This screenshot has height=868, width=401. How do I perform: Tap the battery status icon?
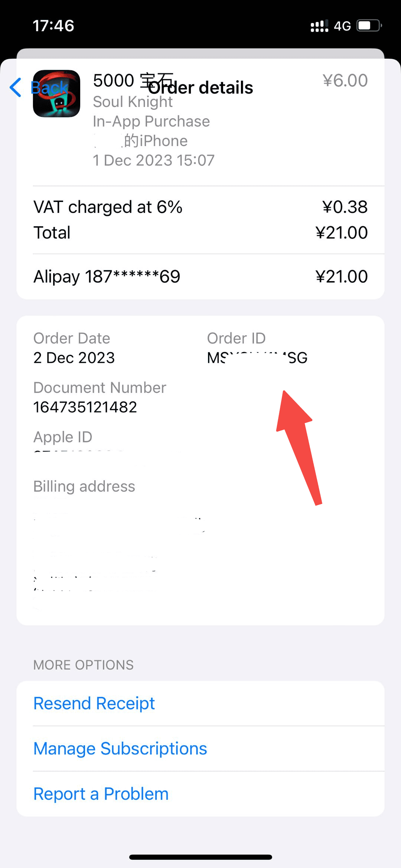point(369,26)
